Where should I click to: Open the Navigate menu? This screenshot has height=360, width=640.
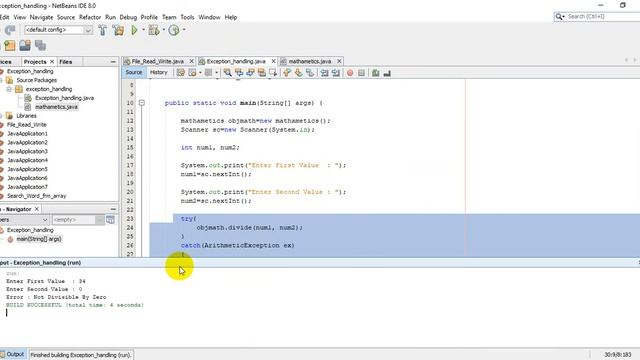[x=41, y=17]
